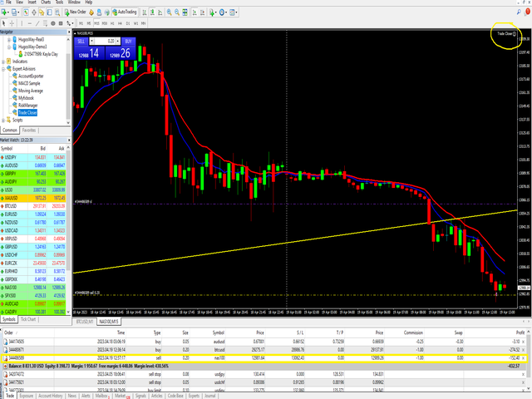Image resolution: width=532 pixels, height=399 pixels.
Task: Switch chart to line chart icon
Action: (160, 12)
